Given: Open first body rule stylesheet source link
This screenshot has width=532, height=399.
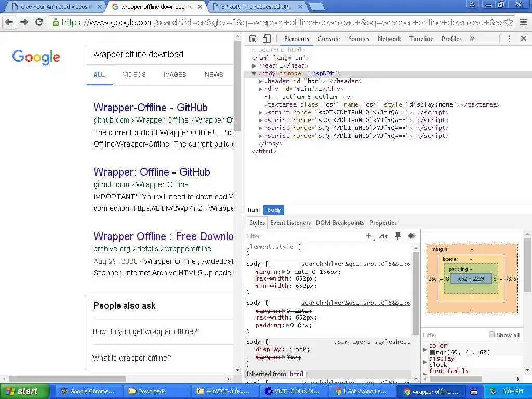Looking at the screenshot, I should pyautogui.click(x=355, y=264).
